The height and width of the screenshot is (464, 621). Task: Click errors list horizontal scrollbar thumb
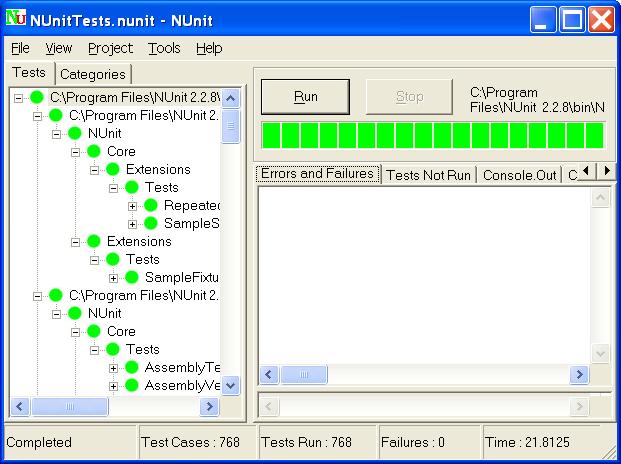(304, 374)
